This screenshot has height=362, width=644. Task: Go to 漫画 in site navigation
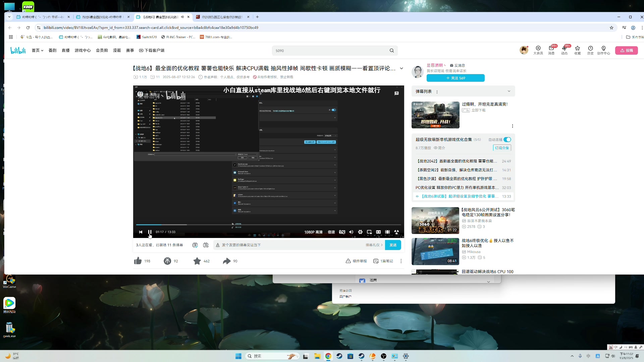117,51
